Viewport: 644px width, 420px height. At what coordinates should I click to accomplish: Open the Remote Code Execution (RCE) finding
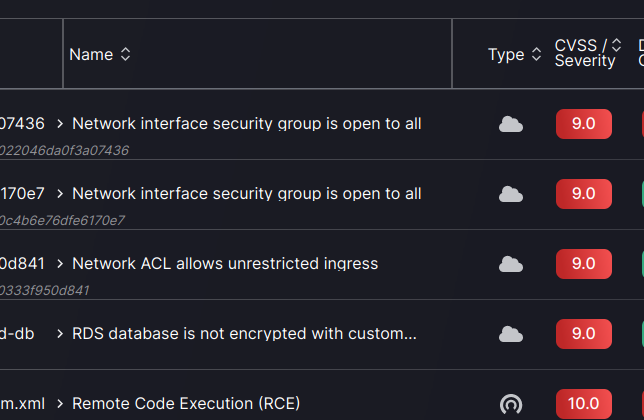point(186,404)
